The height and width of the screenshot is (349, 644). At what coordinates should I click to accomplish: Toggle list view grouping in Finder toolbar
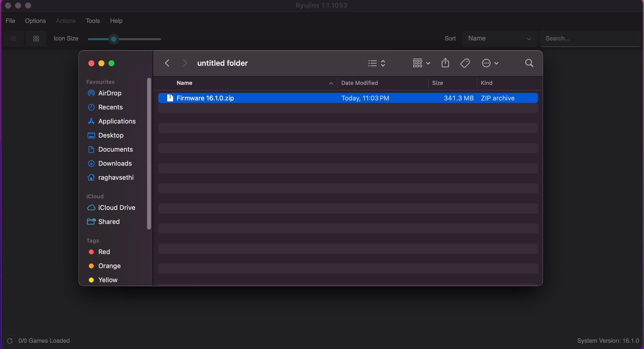[376, 63]
